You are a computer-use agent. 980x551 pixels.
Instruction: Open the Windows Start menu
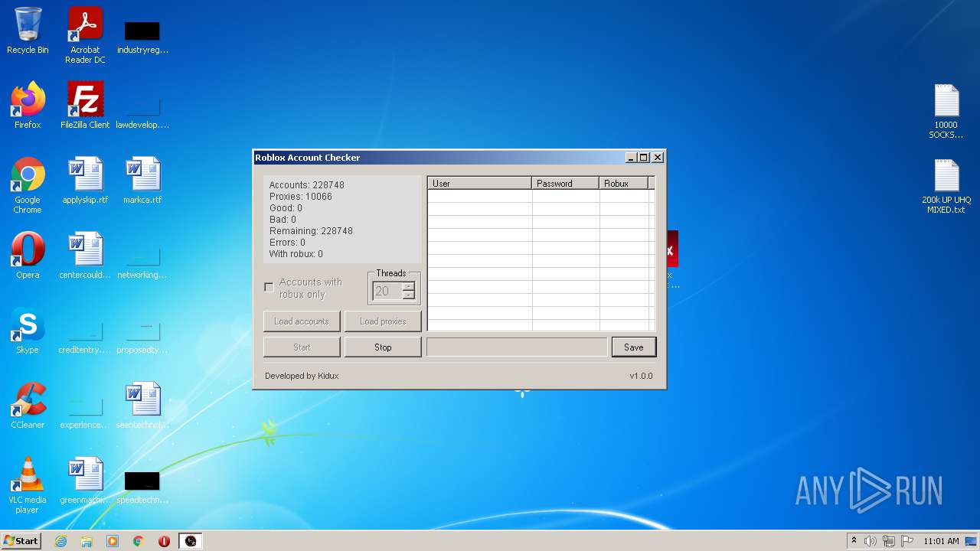(x=21, y=541)
